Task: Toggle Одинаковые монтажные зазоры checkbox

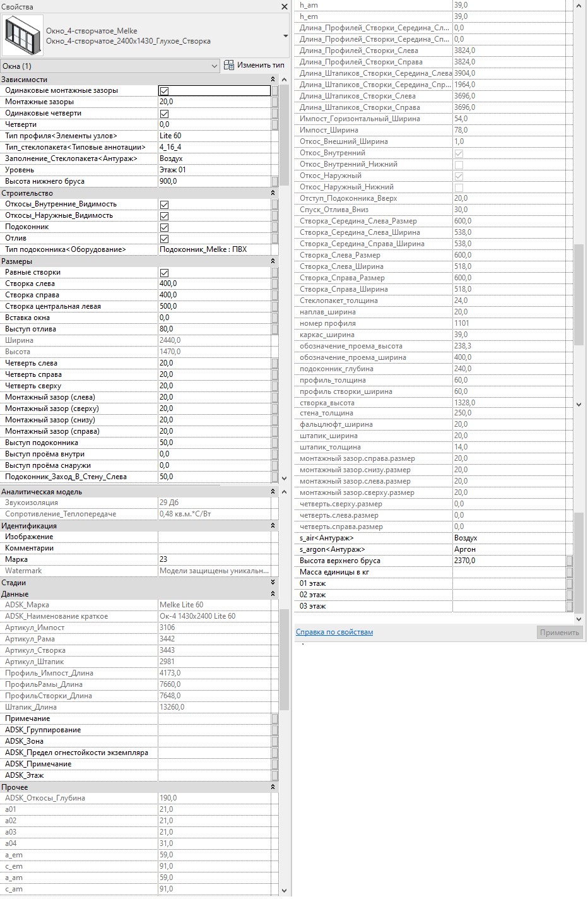Action: tap(164, 91)
